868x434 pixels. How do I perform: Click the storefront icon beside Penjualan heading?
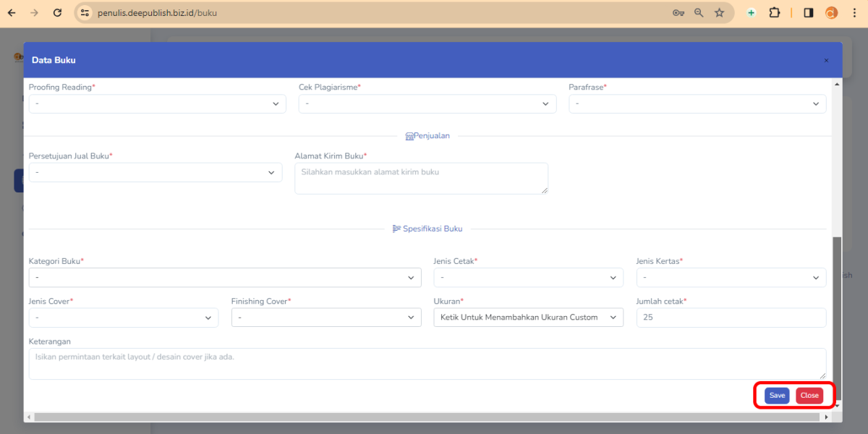(409, 135)
